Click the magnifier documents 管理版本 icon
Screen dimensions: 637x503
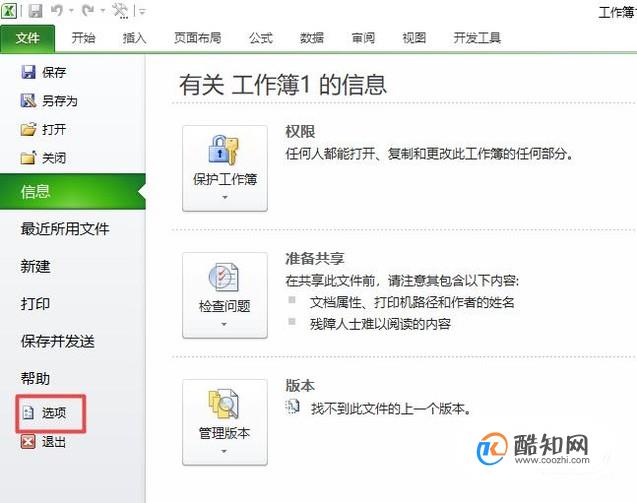tap(223, 404)
